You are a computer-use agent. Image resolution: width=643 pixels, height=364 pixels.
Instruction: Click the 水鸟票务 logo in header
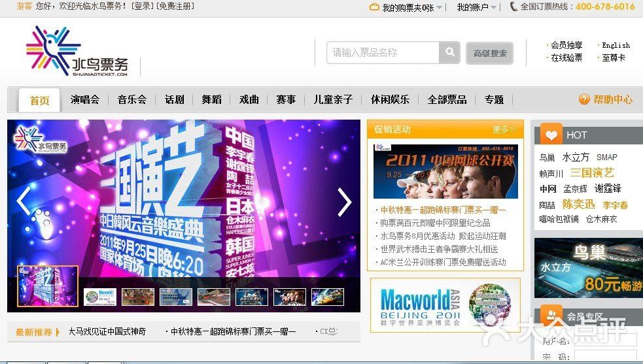tap(77, 51)
